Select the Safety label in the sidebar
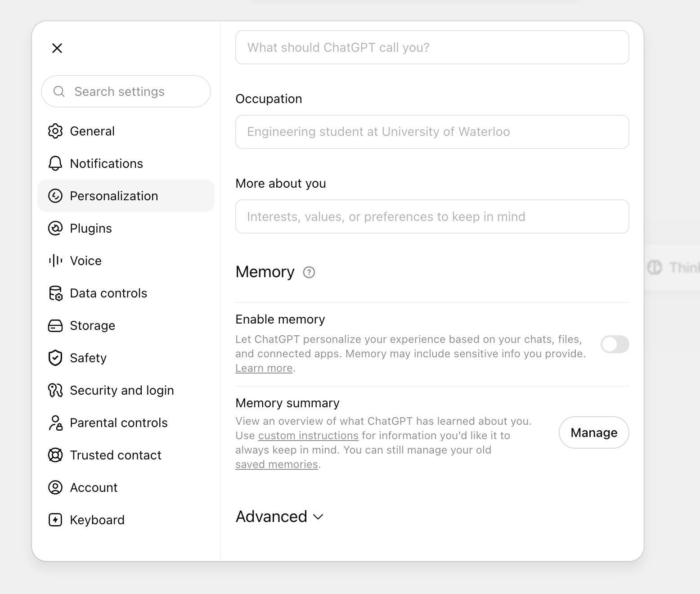The image size is (700, 594). (88, 358)
